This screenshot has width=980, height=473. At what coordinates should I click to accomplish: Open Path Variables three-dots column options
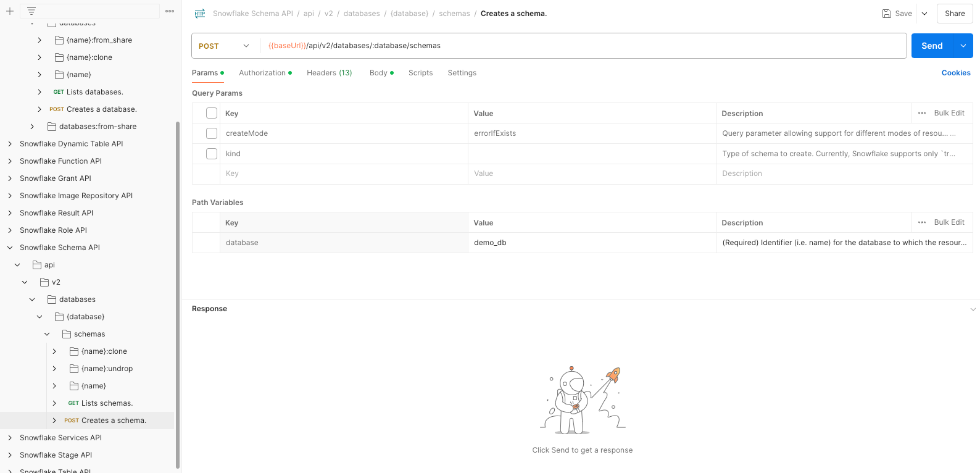pyautogui.click(x=922, y=222)
